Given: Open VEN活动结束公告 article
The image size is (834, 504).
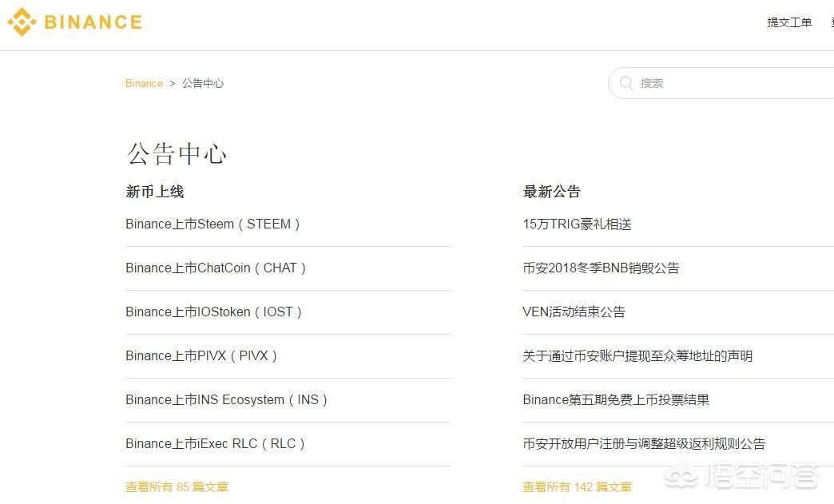Looking at the screenshot, I should point(574,312).
